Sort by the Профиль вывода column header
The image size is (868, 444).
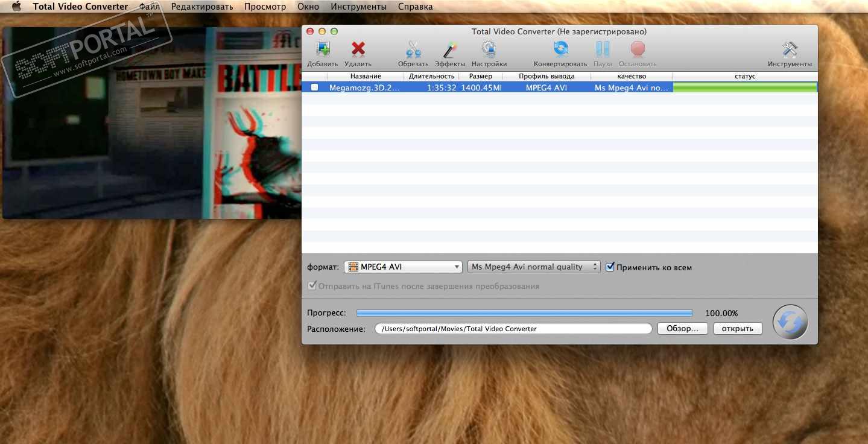(x=546, y=76)
